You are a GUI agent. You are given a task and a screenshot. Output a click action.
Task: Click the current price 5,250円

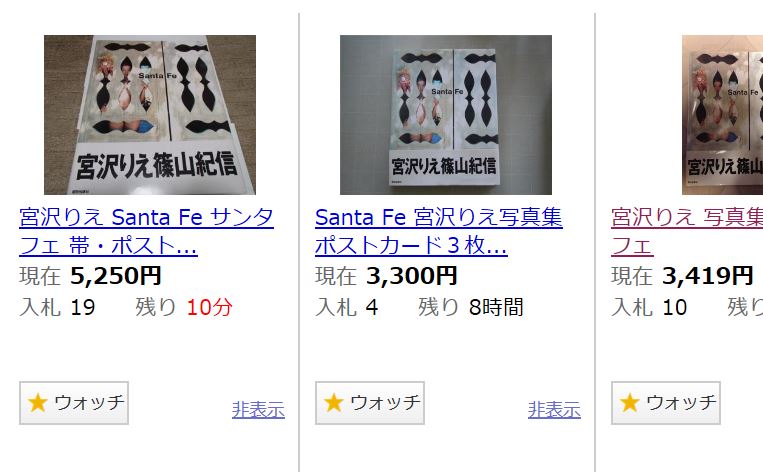coord(115,276)
